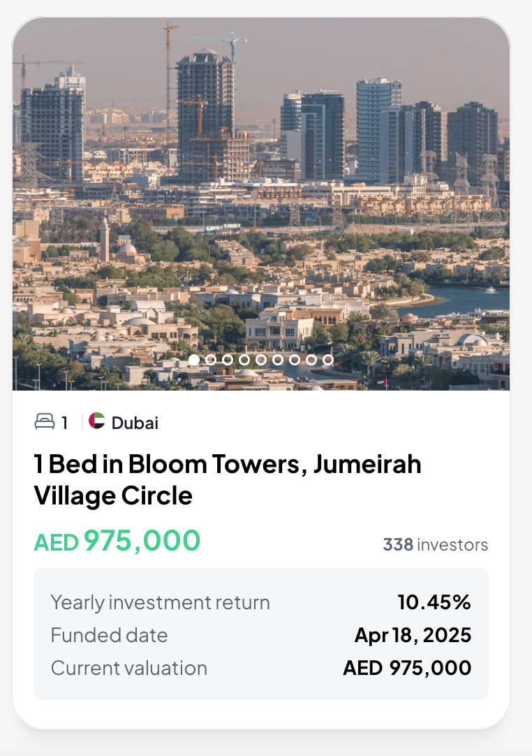Click the 10.45% yearly return value
This screenshot has height=756, width=532.
click(x=434, y=602)
